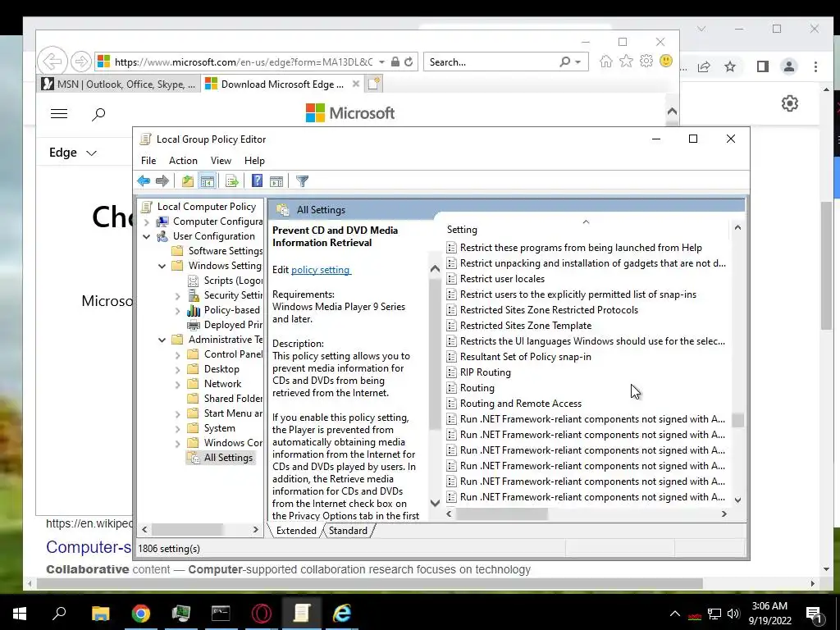The image size is (840, 630).
Task: Refresh the page in Internet Explorer
Action: click(x=409, y=62)
